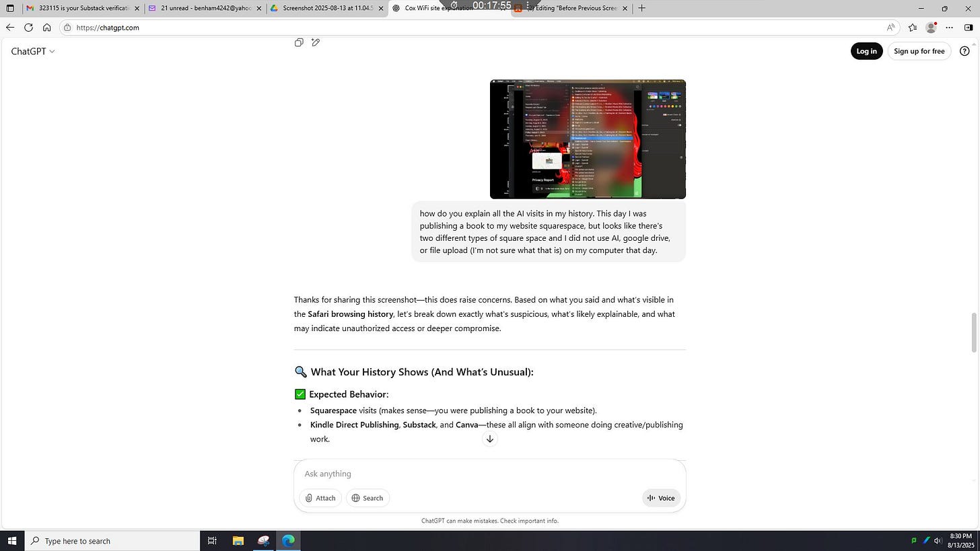Enable web Search in composer
Screen dimensions: 980x551
tap(367, 498)
